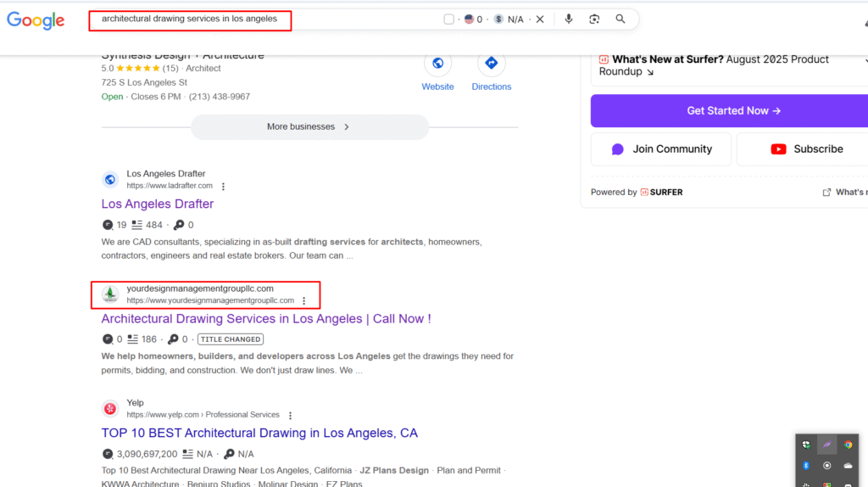Screen dimensions: 868x487
Task: Open TOP 10 BEST Architectural Drawing link
Action: [259, 433]
